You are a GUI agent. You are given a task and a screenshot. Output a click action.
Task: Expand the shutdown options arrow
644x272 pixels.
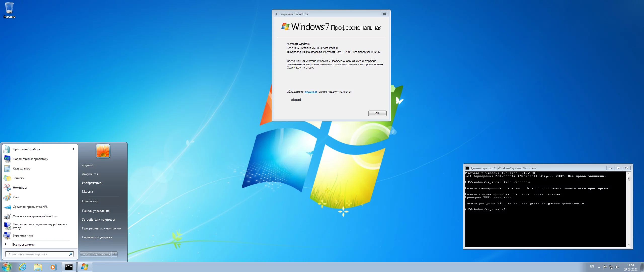tap(114, 254)
